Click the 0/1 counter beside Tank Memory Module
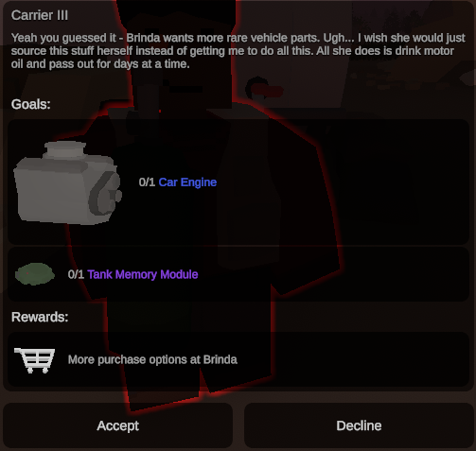The width and height of the screenshot is (476, 451). pos(76,274)
